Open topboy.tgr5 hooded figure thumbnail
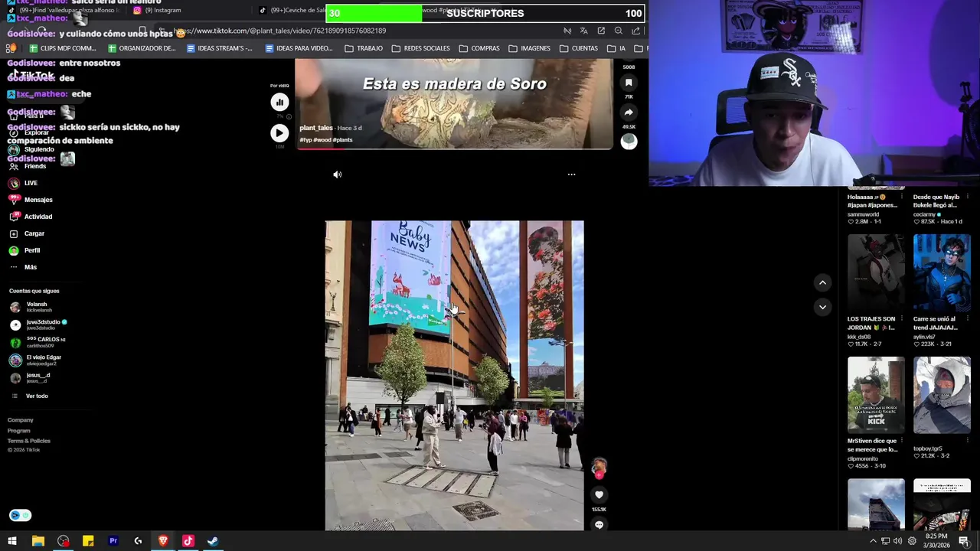 [942, 395]
